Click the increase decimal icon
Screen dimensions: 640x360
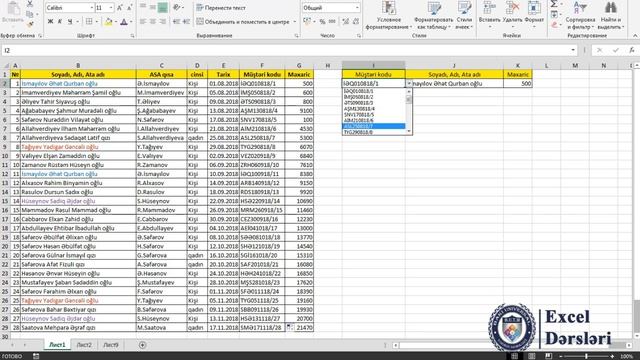coord(346,22)
